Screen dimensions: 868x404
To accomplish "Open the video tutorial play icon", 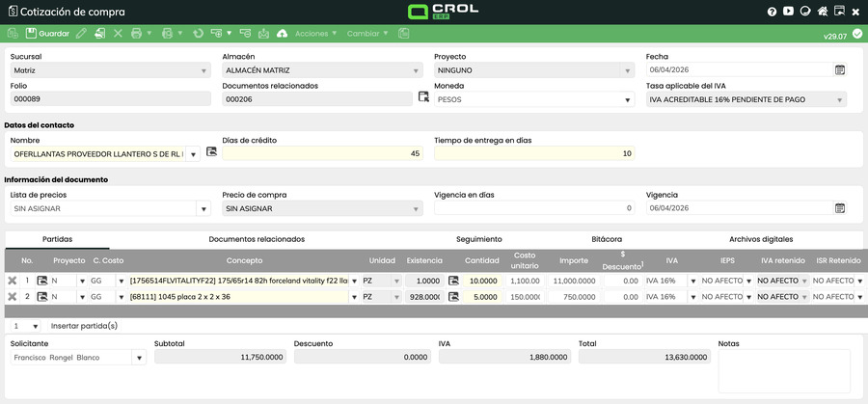I will (x=788, y=12).
